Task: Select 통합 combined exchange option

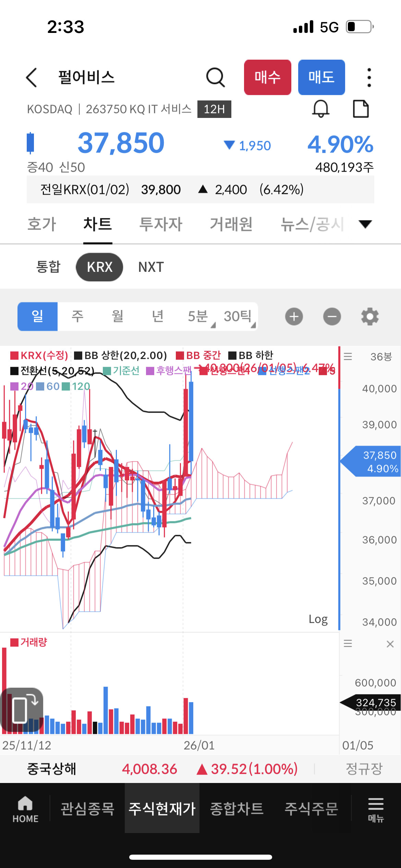Action: [x=48, y=267]
